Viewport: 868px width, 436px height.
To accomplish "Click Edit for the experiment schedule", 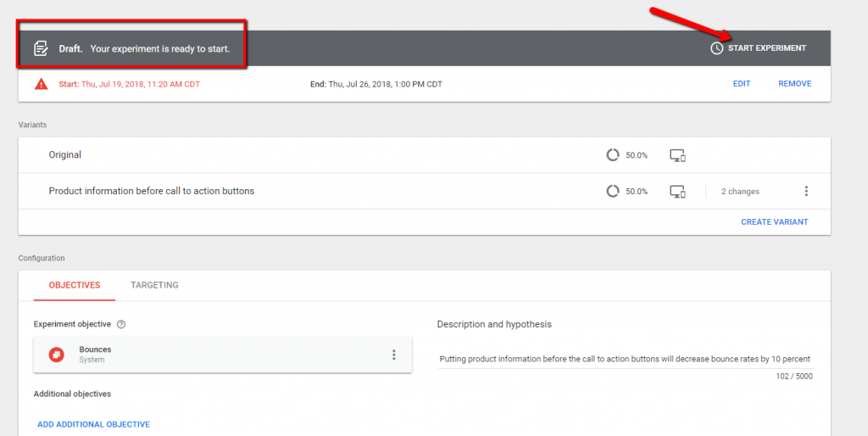I will point(742,84).
